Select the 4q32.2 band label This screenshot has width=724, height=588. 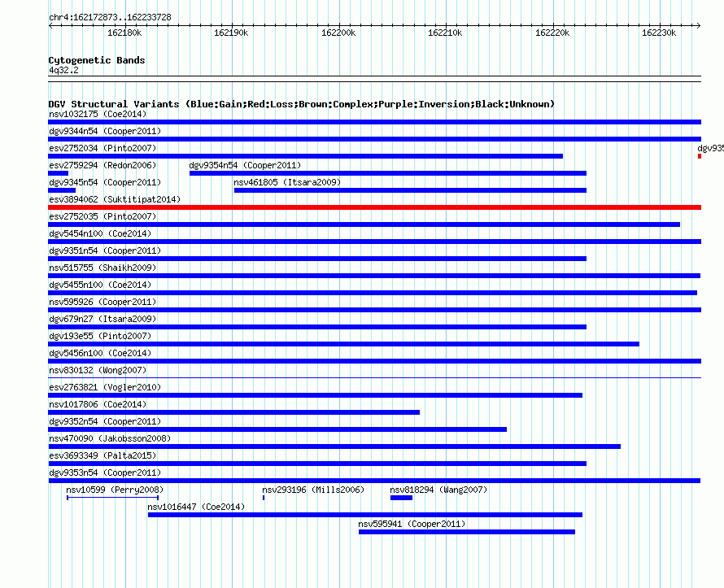(x=63, y=70)
